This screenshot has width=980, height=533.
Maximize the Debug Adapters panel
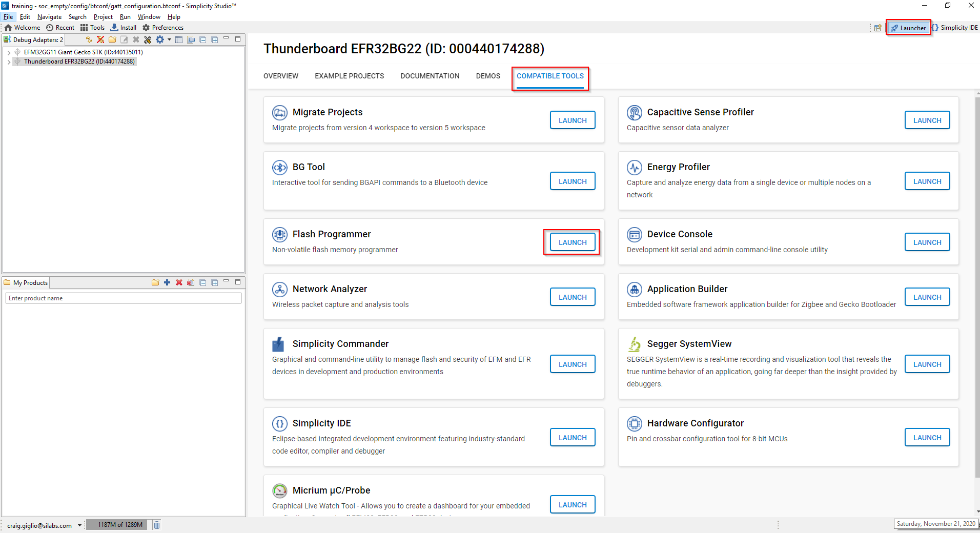238,38
